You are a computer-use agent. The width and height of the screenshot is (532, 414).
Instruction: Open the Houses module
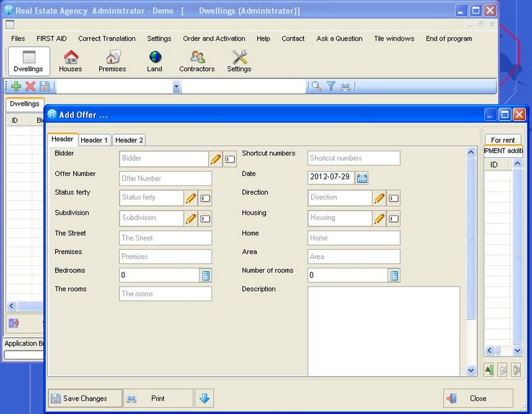click(x=70, y=61)
